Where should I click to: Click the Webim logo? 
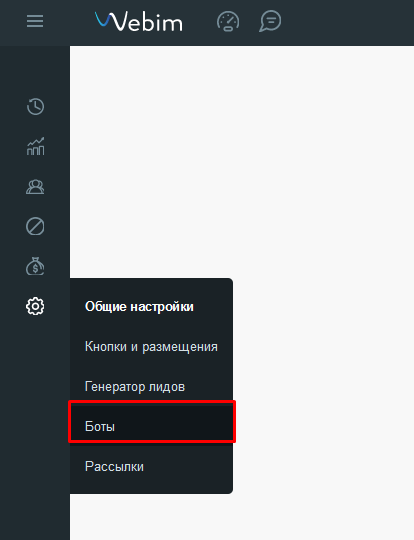click(x=138, y=21)
